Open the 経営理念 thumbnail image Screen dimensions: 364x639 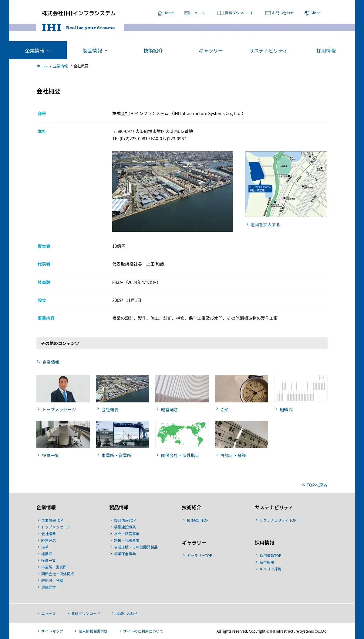coord(182,388)
